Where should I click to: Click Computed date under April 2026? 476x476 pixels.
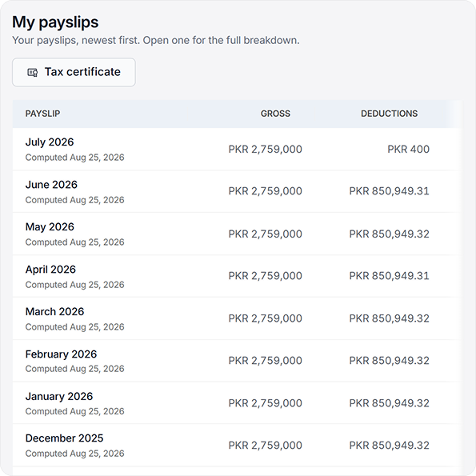point(74,285)
